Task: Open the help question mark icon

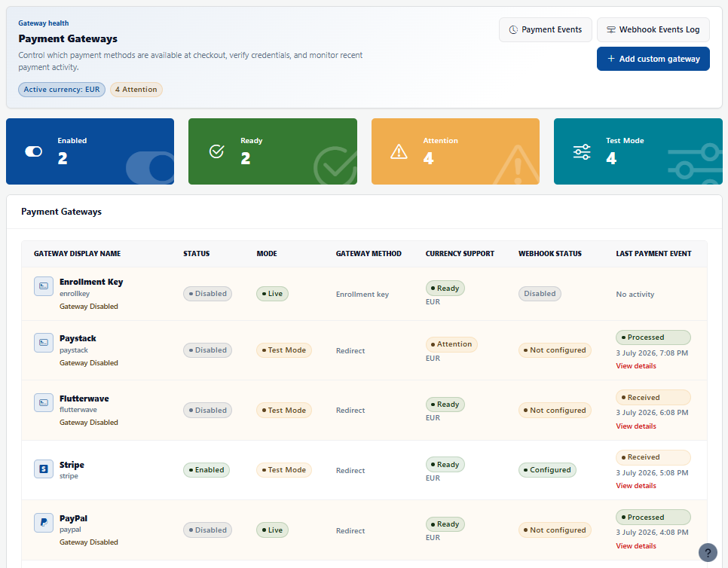Action: point(708,553)
